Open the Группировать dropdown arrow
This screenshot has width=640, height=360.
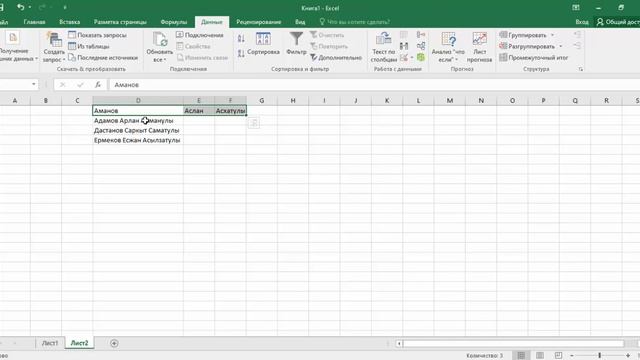(x=553, y=35)
